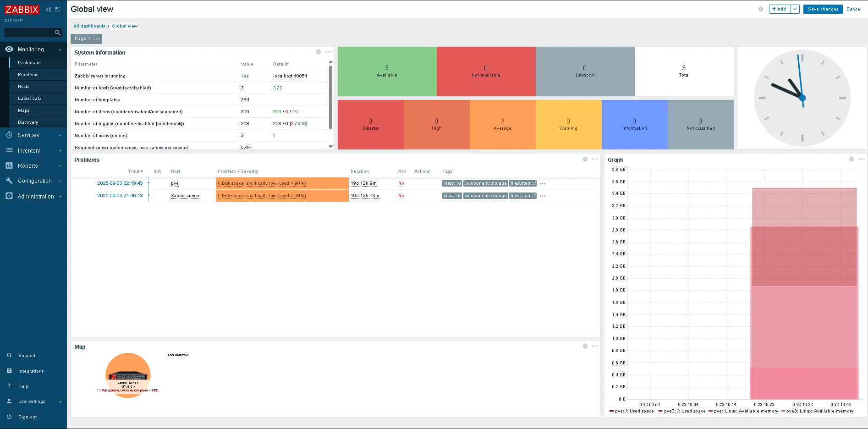868x429 pixels.
Task: Click the Sign out power icon
Action: point(9,417)
